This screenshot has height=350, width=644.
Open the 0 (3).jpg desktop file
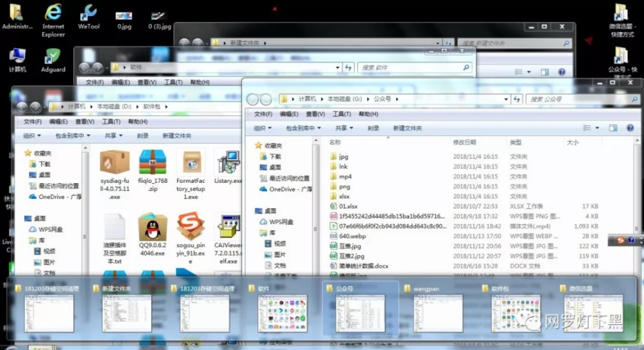(159, 20)
